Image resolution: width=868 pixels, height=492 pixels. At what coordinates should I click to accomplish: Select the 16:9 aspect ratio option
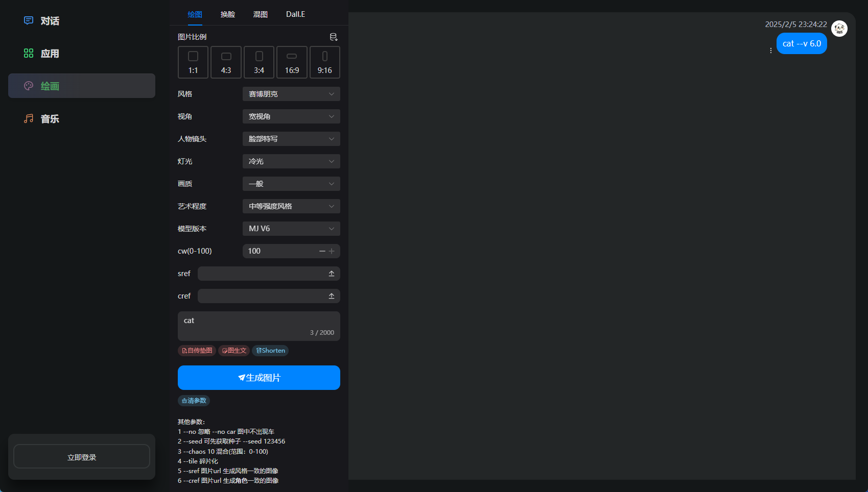[x=292, y=62]
